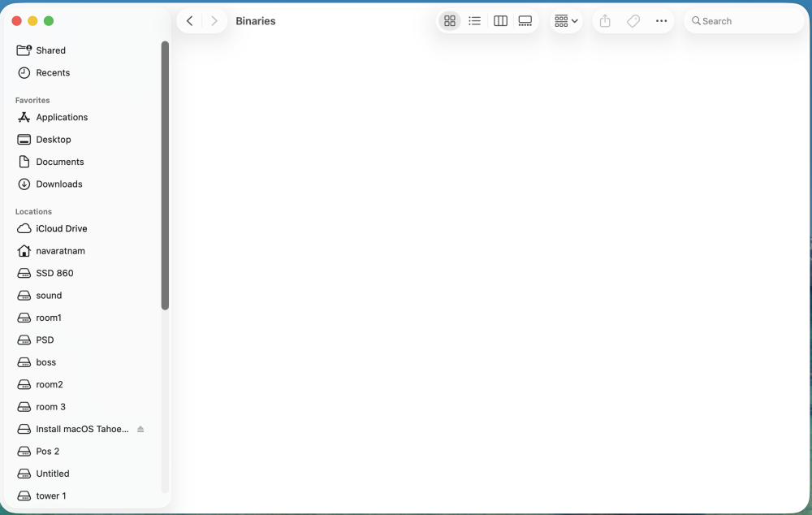Open the More actions ellipsis menu
812x515 pixels.
coord(661,21)
